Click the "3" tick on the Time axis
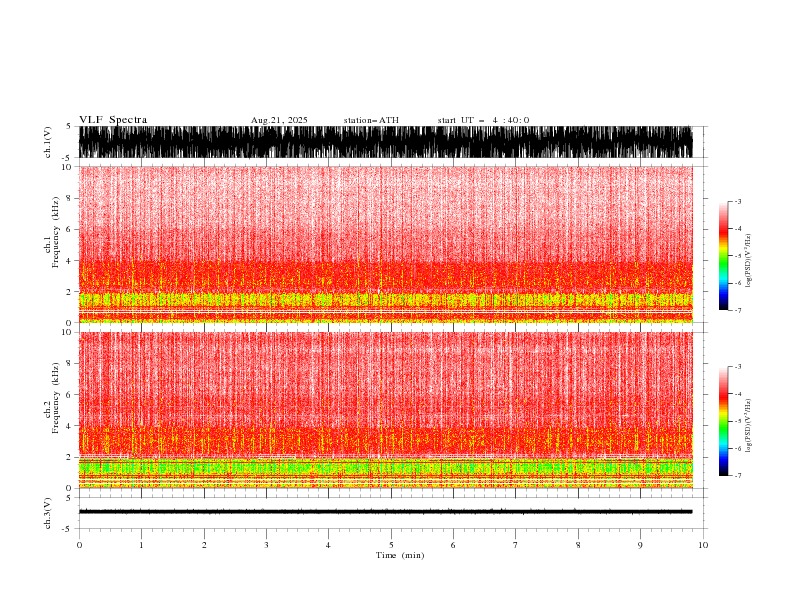Viewport: 792px width, 612px height. (266, 545)
